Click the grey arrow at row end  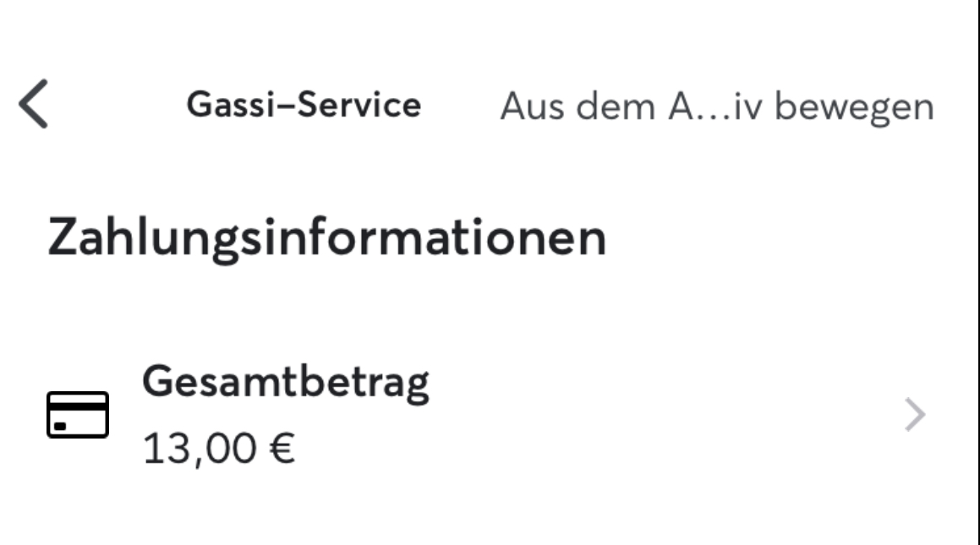click(915, 415)
